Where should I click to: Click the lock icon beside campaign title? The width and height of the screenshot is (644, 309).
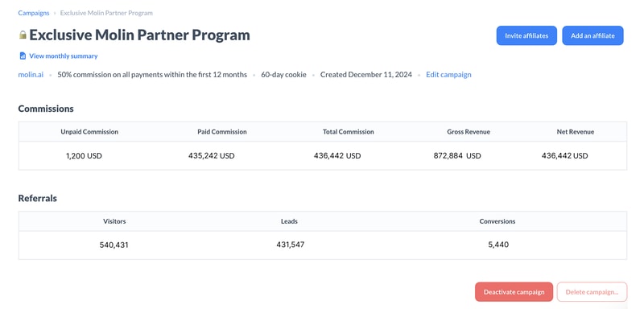23,35
